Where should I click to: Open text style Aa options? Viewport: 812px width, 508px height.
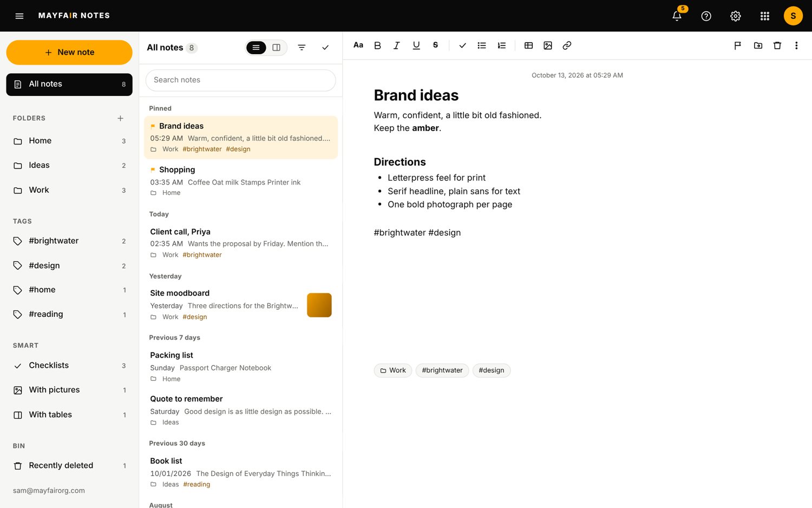(x=358, y=45)
